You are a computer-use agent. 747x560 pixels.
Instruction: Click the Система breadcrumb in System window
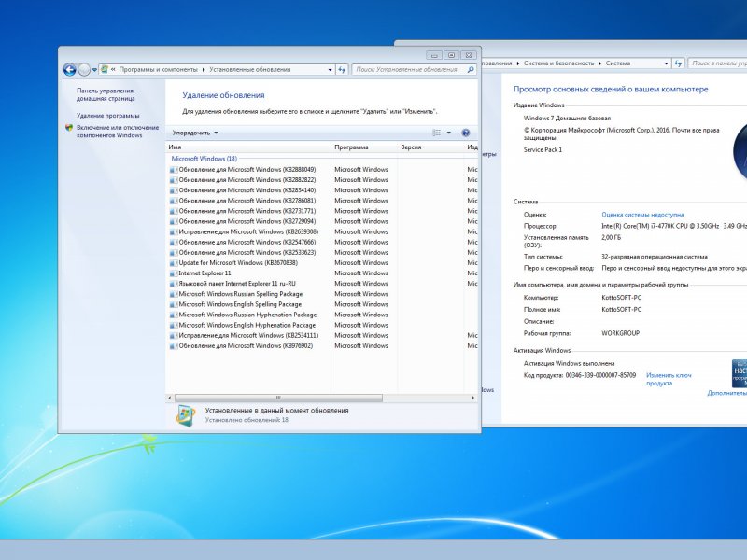618,63
